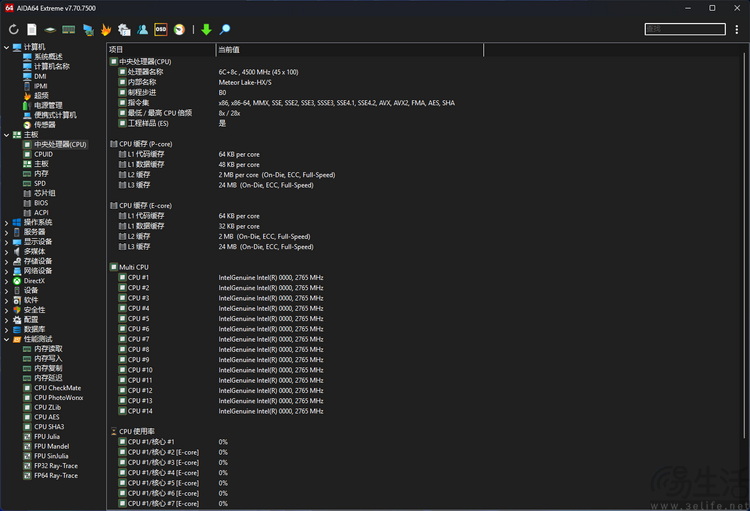Open 数据库 in the tree

pyautogui.click(x=34, y=330)
